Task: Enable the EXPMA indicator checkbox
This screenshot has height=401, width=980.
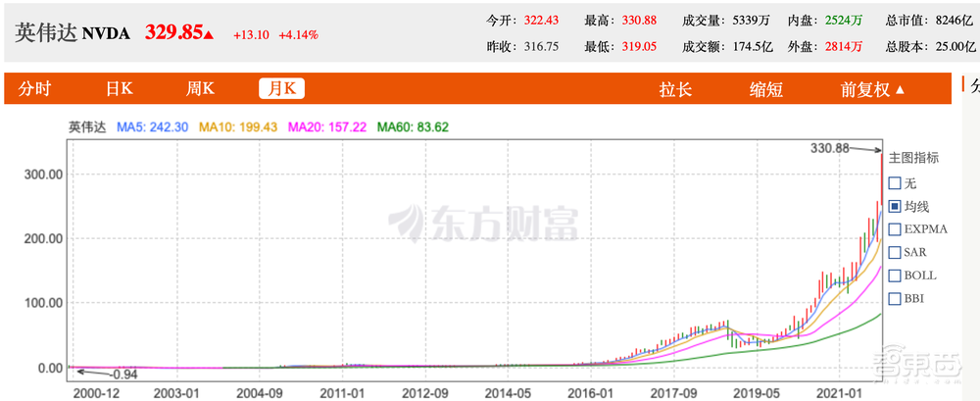Action: click(x=895, y=229)
